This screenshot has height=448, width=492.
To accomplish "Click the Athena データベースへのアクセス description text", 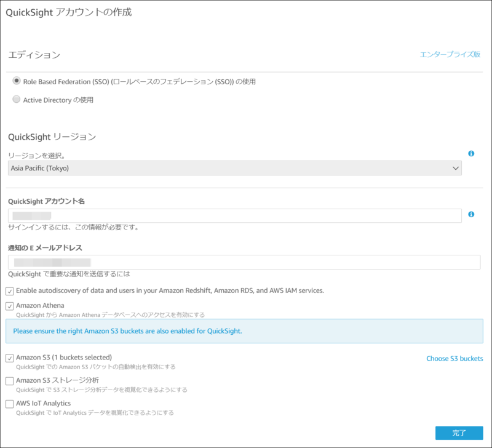I will coord(111,315).
